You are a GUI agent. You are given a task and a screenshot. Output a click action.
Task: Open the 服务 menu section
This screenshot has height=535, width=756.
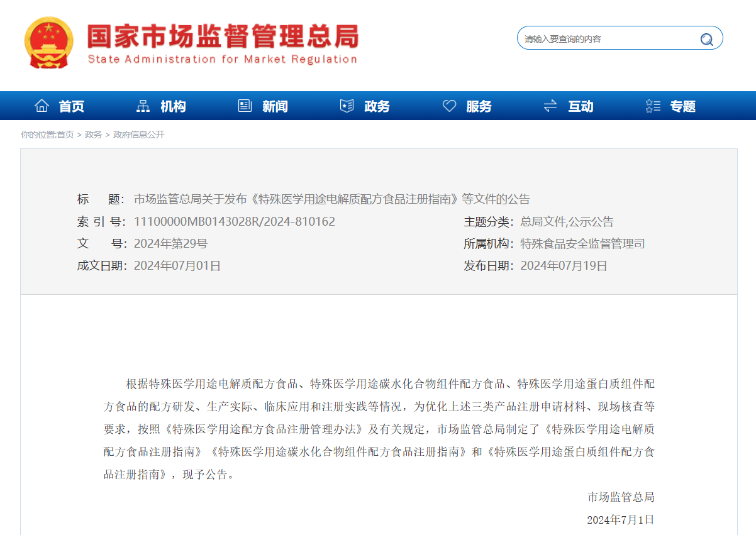tap(479, 107)
